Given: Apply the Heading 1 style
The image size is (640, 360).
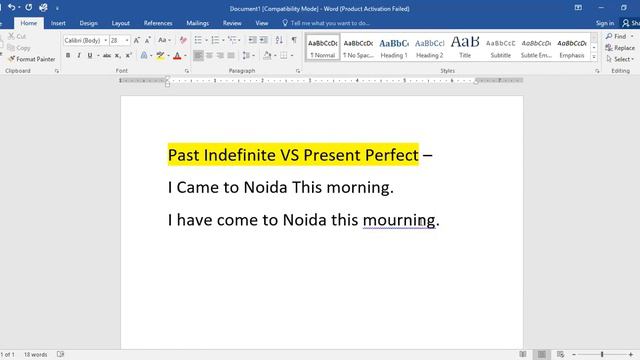Looking at the screenshot, I should [x=394, y=48].
